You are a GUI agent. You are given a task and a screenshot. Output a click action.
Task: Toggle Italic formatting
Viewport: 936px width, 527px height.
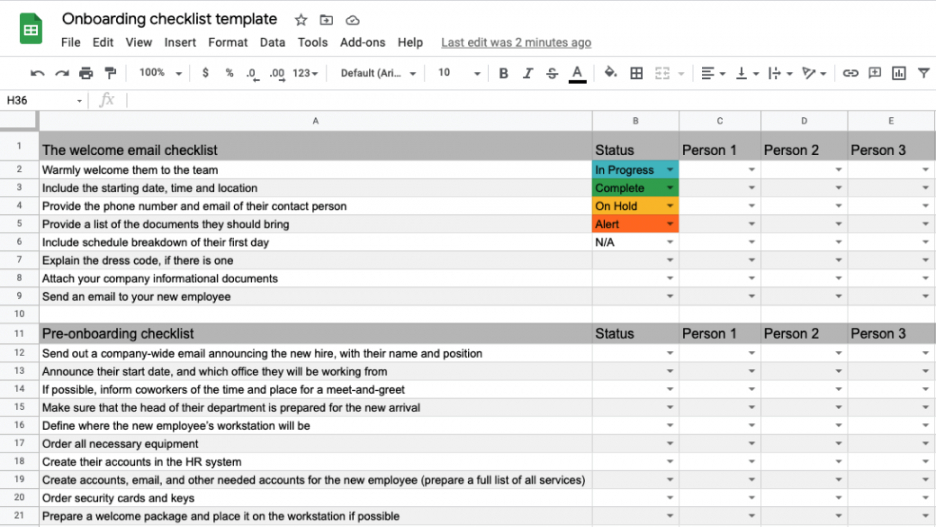point(528,73)
